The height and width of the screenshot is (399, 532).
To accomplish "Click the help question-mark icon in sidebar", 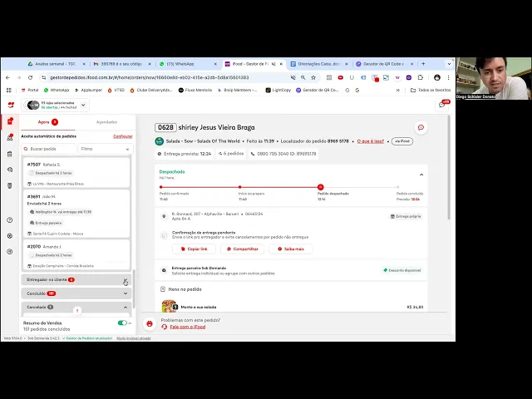I will point(10,220).
